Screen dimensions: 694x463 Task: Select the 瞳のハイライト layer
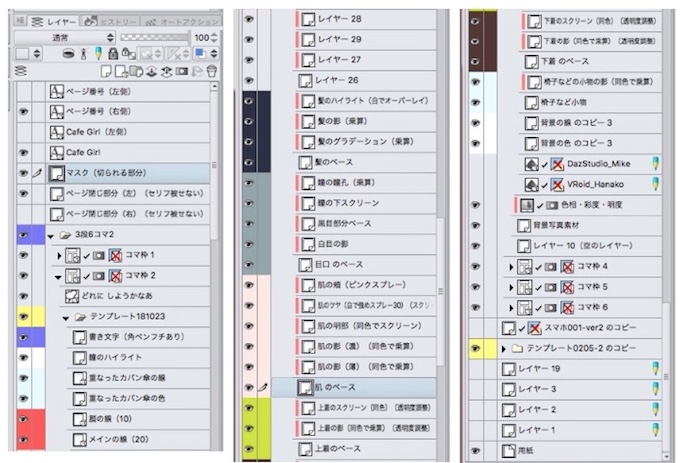(x=139, y=357)
